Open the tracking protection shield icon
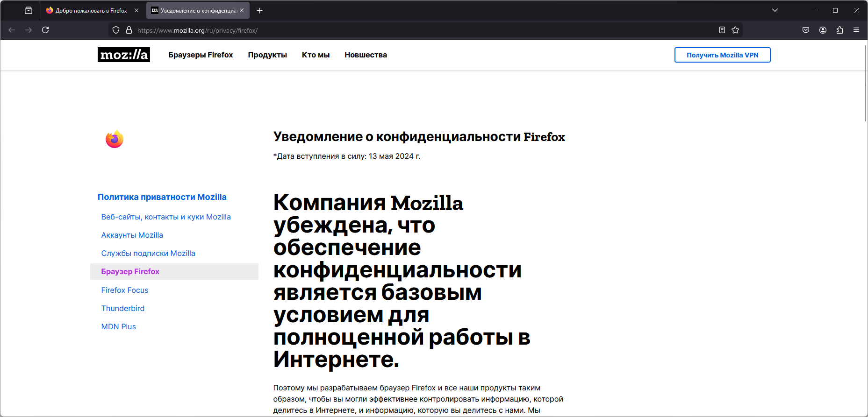 coord(116,30)
